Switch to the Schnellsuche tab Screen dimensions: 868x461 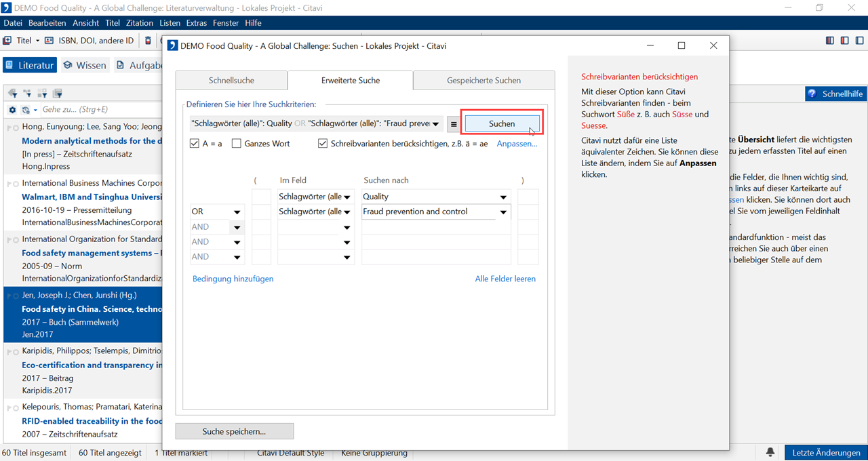[x=231, y=80]
